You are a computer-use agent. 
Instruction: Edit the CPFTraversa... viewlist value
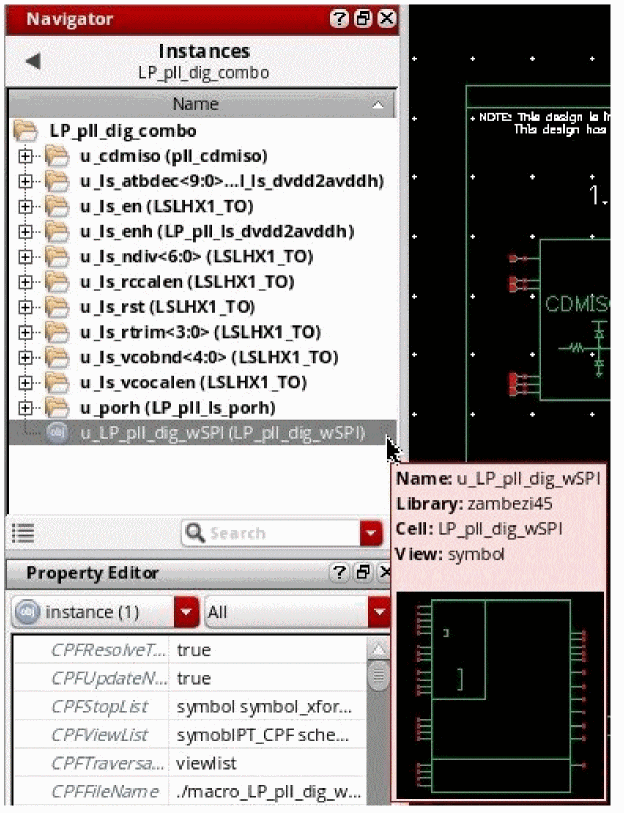(267, 764)
